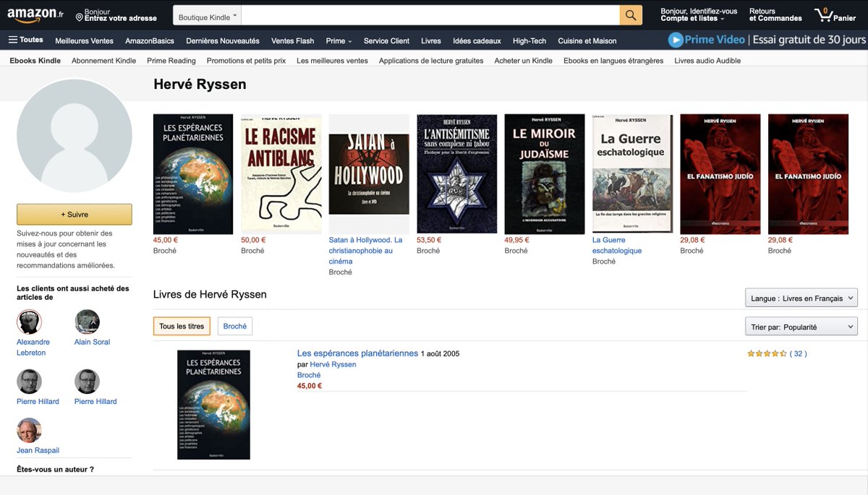This screenshot has height=495, width=868.
Task: Click the Êtes-vous un auteur ? heading
Action: (55, 470)
